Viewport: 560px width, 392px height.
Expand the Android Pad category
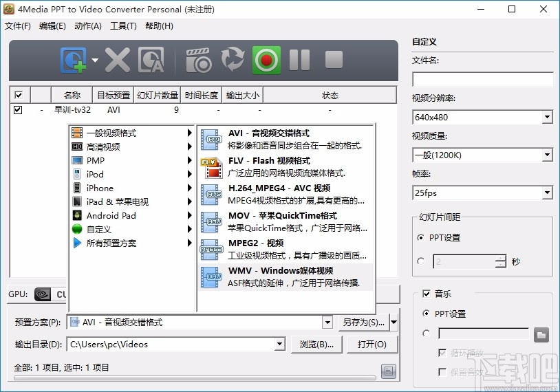tap(132, 216)
